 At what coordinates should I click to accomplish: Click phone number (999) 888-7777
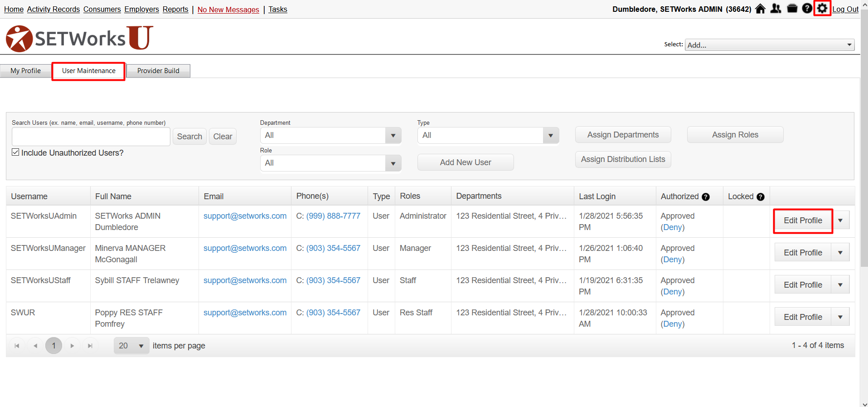333,216
